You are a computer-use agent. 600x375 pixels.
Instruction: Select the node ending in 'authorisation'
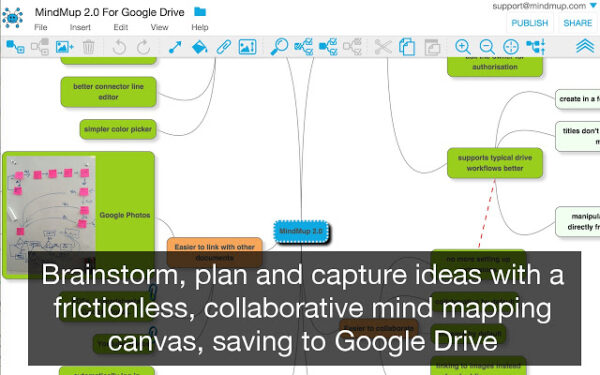point(495,67)
